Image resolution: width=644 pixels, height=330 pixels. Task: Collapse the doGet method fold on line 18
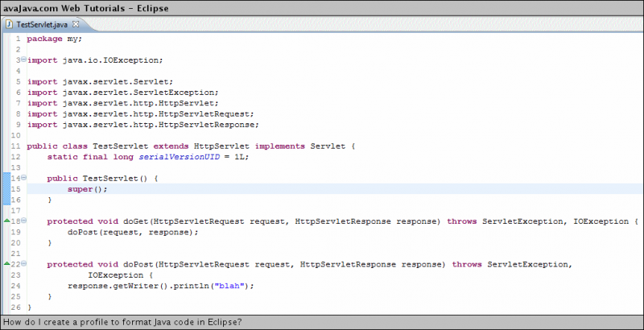(24, 221)
